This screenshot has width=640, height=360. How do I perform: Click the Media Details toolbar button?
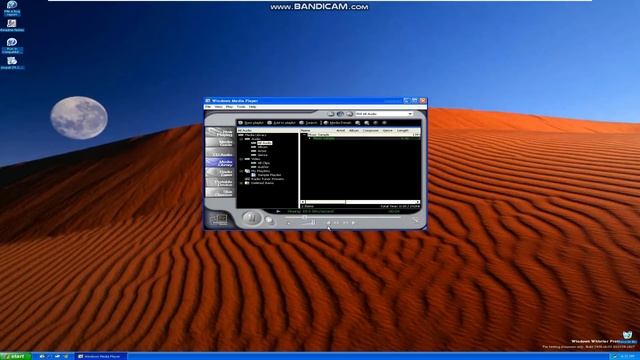[x=337, y=123]
